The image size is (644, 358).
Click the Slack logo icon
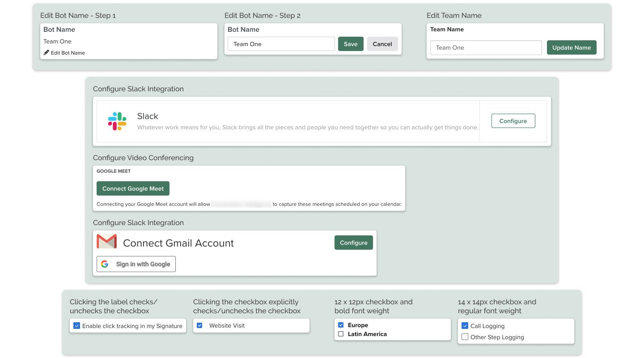pos(117,121)
